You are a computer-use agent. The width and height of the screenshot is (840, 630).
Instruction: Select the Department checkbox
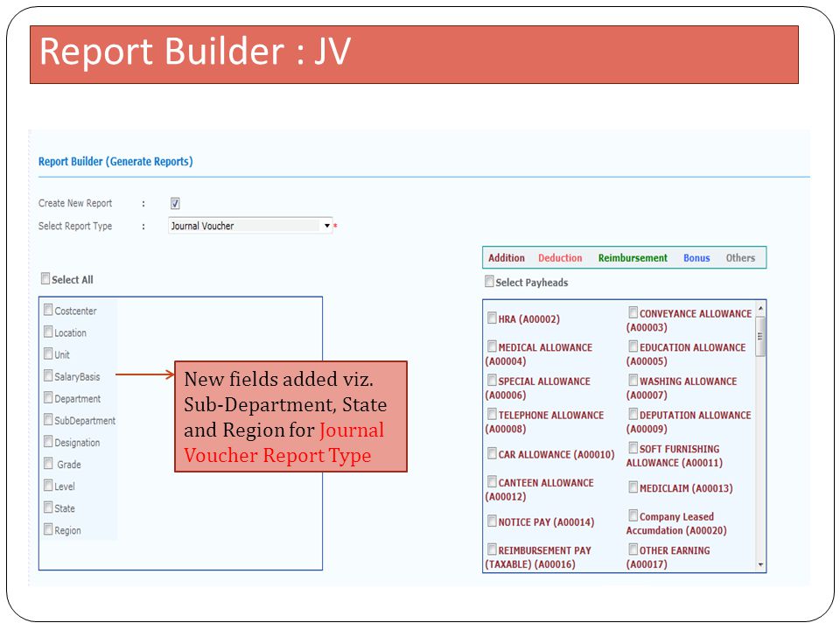[48, 397]
